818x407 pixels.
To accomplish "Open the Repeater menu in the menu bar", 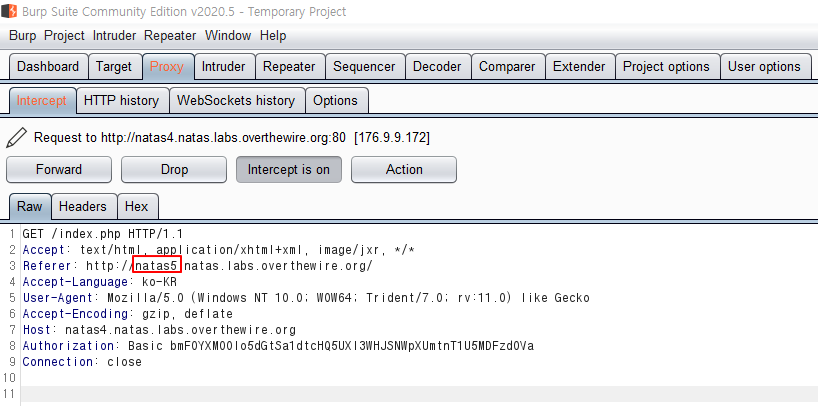I will (x=170, y=36).
